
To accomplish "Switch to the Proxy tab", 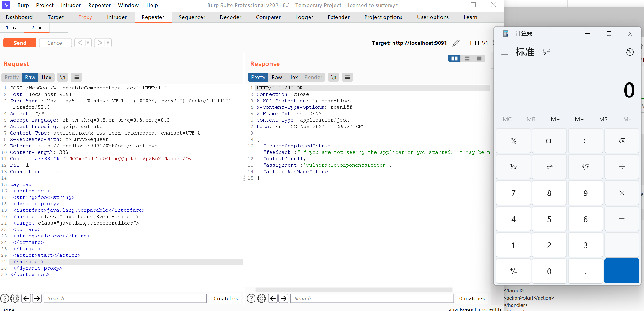I will (x=85, y=17).
